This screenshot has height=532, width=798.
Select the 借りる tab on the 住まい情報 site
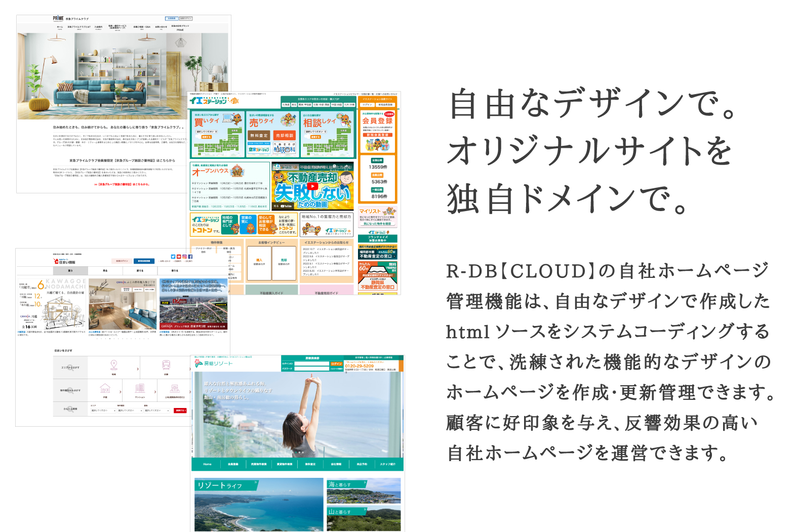[x=175, y=271]
